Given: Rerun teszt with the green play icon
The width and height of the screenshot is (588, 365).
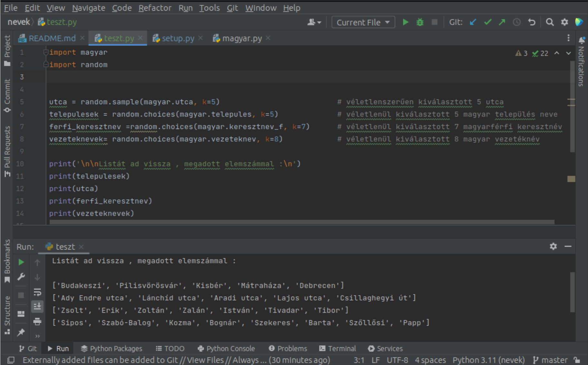Looking at the screenshot, I should click(21, 262).
